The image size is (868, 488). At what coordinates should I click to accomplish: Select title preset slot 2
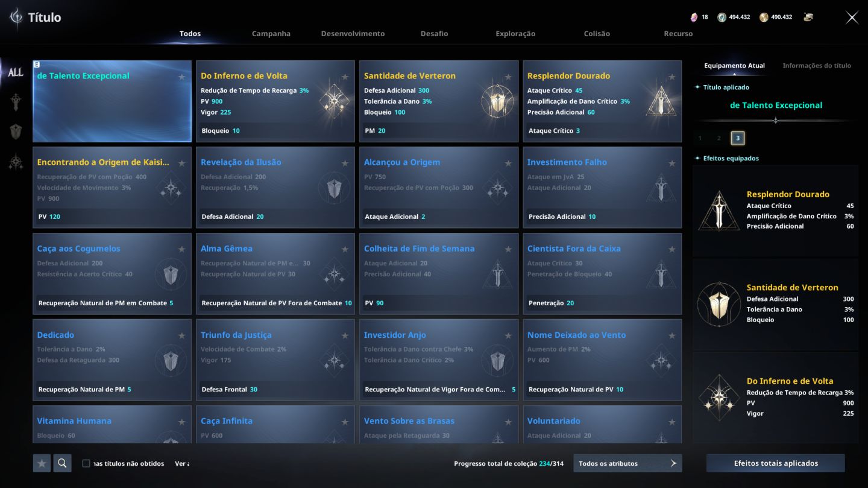719,138
